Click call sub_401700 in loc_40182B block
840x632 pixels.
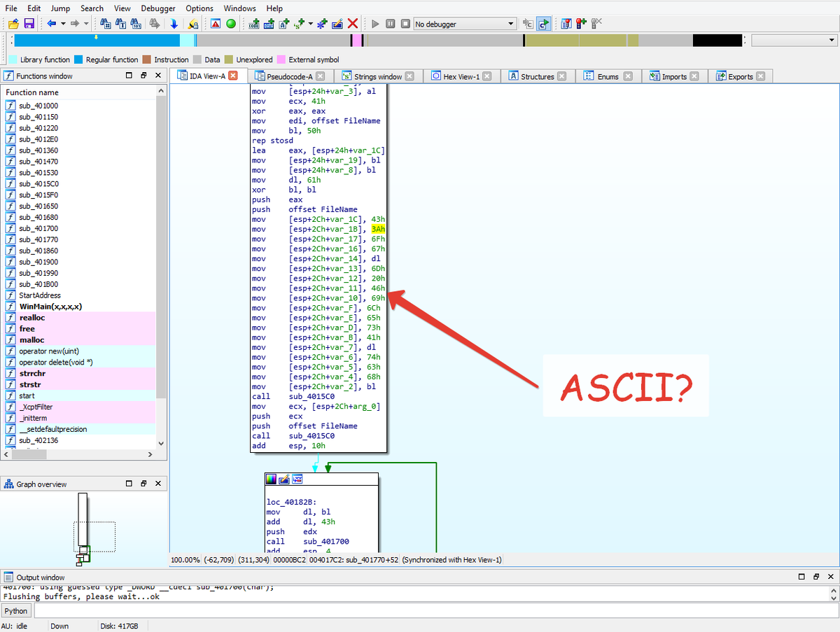pyautogui.click(x=307, y=542)
